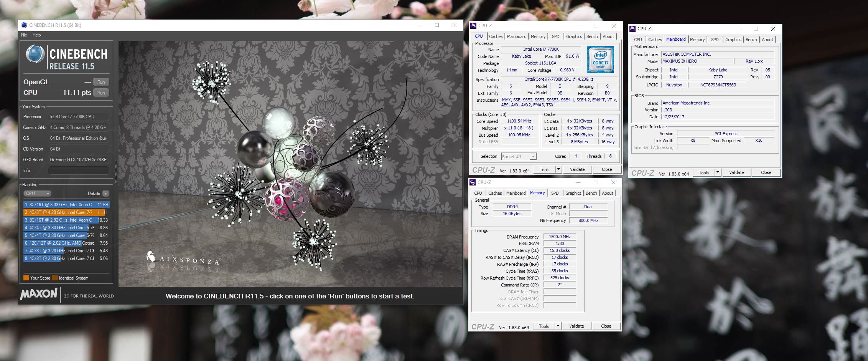This screenshot has width=868, height=361.
Task: Click Validate in the CPU-Z Mainboard window
Action: pos(736,172)
